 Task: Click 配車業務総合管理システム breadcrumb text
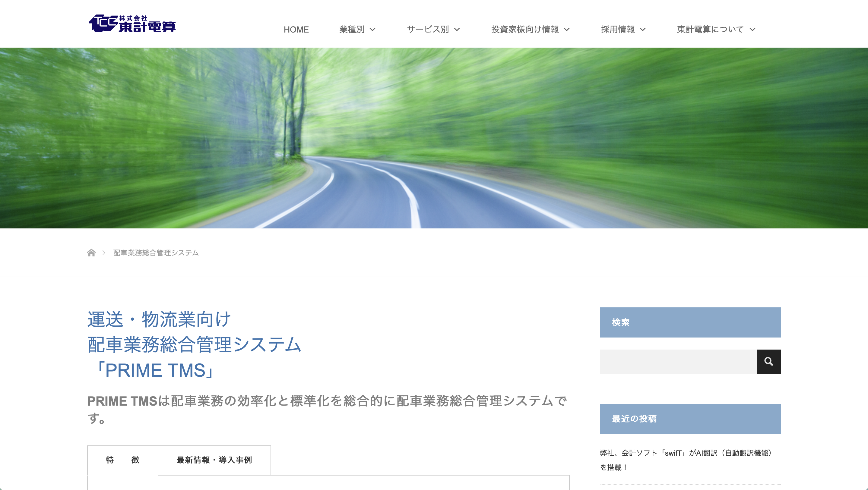[156, 253]
